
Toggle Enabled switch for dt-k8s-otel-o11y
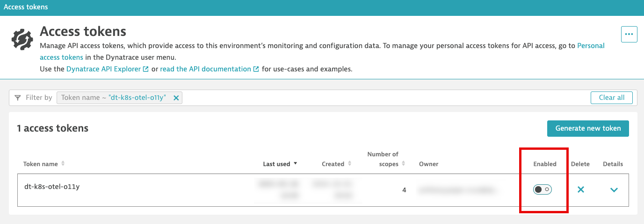tap(543, 189)
